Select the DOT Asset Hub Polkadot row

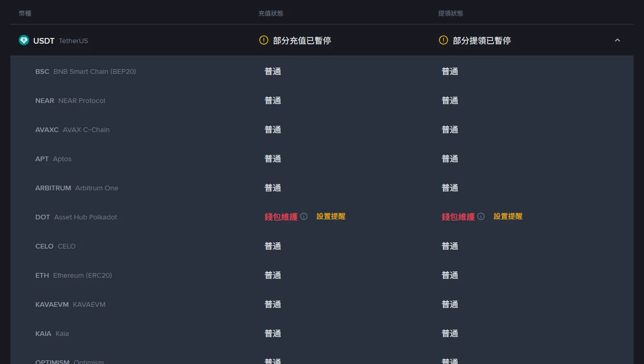322,217
